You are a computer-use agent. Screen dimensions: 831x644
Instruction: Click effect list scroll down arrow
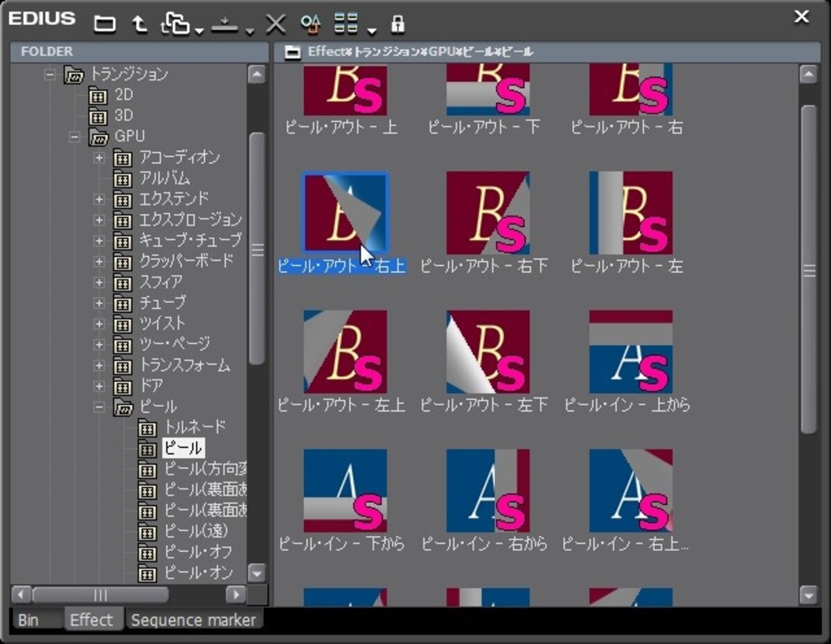(808, 595)
